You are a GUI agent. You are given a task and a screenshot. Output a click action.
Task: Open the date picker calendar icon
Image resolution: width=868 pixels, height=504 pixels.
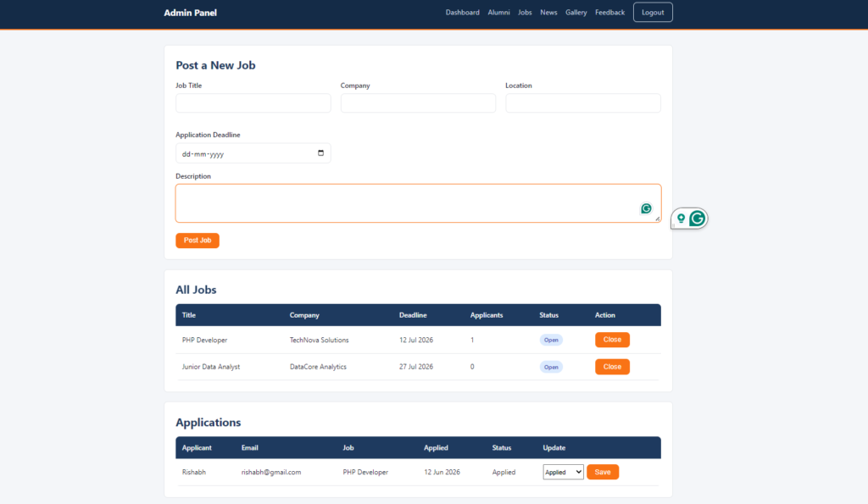point(320,153)
